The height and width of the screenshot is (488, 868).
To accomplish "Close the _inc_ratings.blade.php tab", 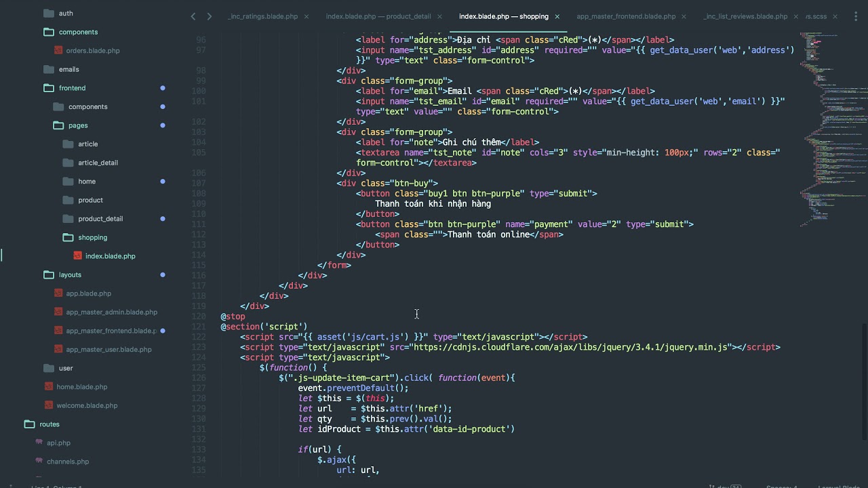I will tap(307, 16).
